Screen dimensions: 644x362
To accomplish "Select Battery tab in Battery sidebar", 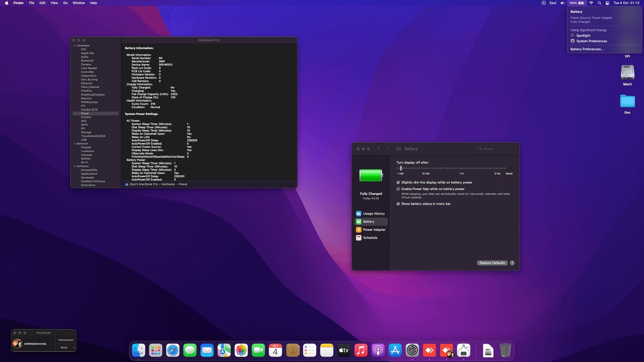I will (x=371, y=222).
